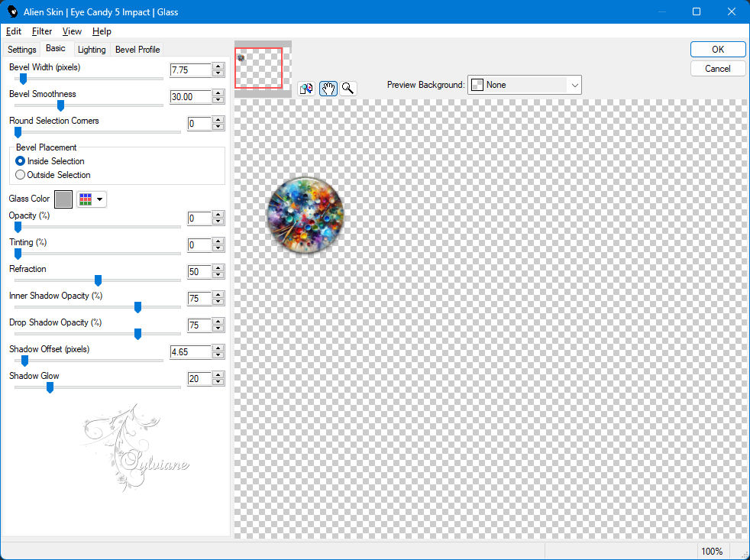Click the Inner Shadow Opacity slider handle

click(x=137, y=307)
